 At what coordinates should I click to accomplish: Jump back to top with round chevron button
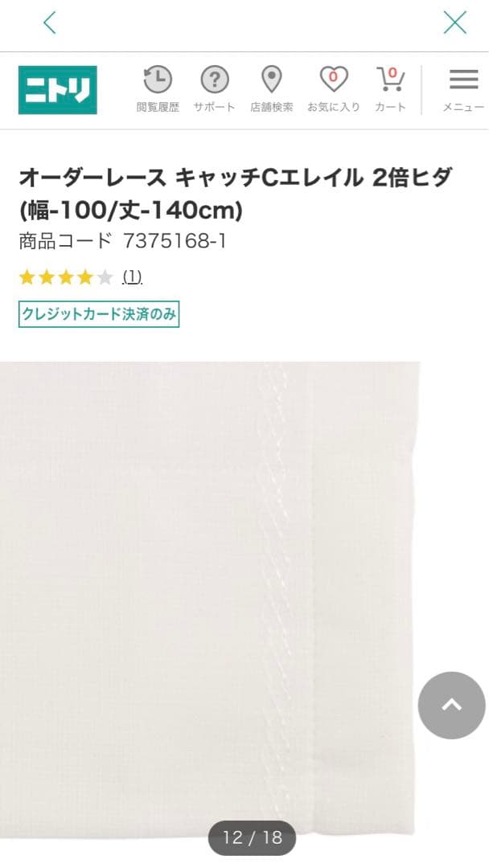point(452,705)
